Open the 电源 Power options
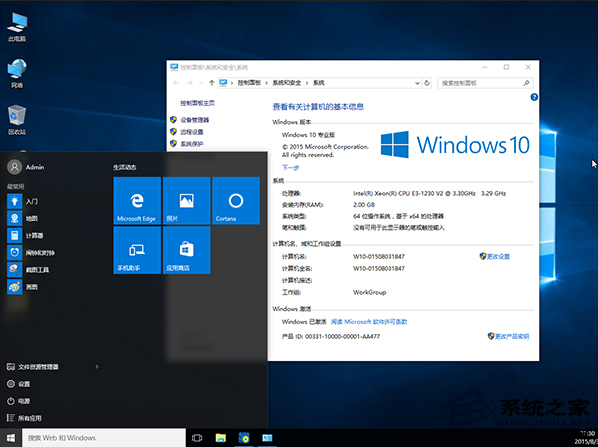Screen dimensions: 598x447 point(19,401)
